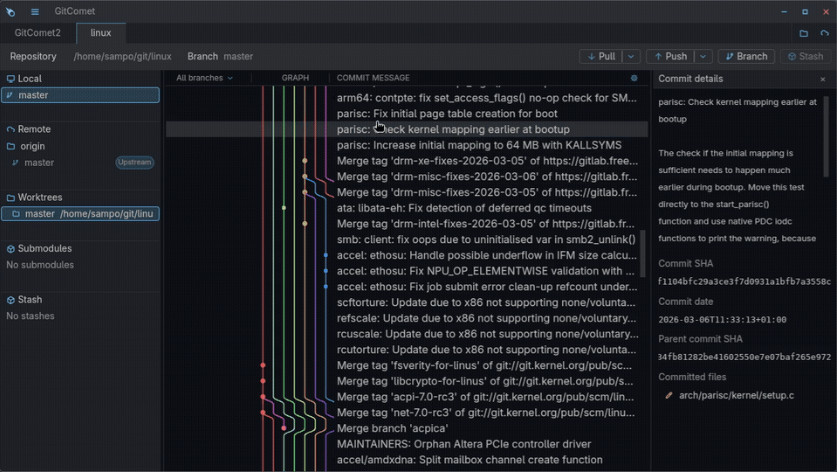Click the Stash button
Screen dimensions: 837x472
tap(806, 57)
